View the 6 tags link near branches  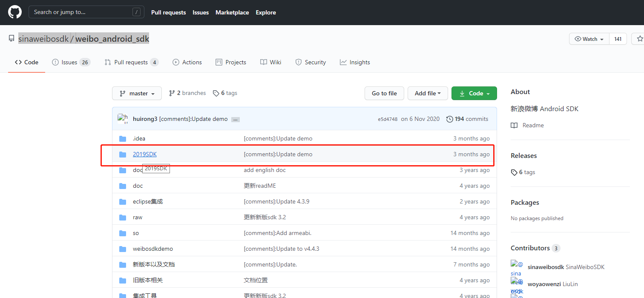pos(225,93)
